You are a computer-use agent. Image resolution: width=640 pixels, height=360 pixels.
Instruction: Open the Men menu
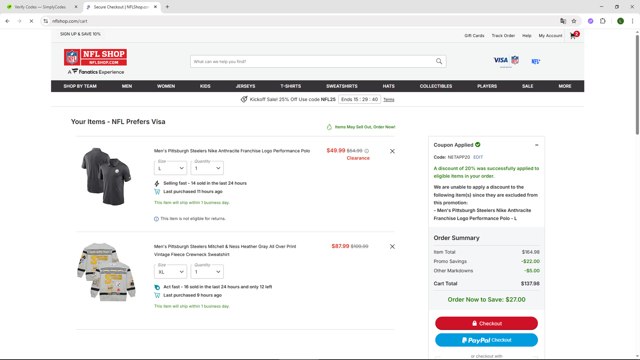coord(127,86)
